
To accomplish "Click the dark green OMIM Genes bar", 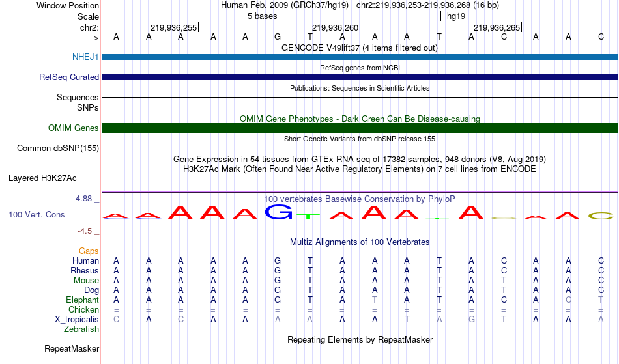I will 360,128.
